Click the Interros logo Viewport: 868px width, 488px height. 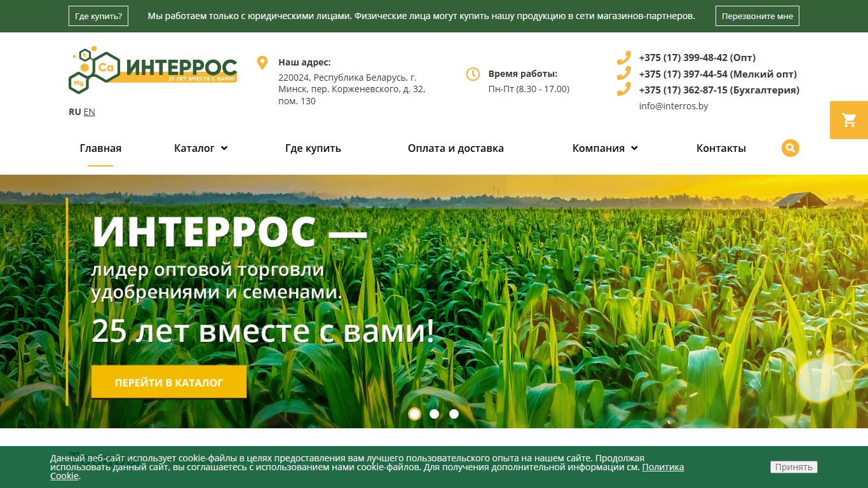[153, 70]
